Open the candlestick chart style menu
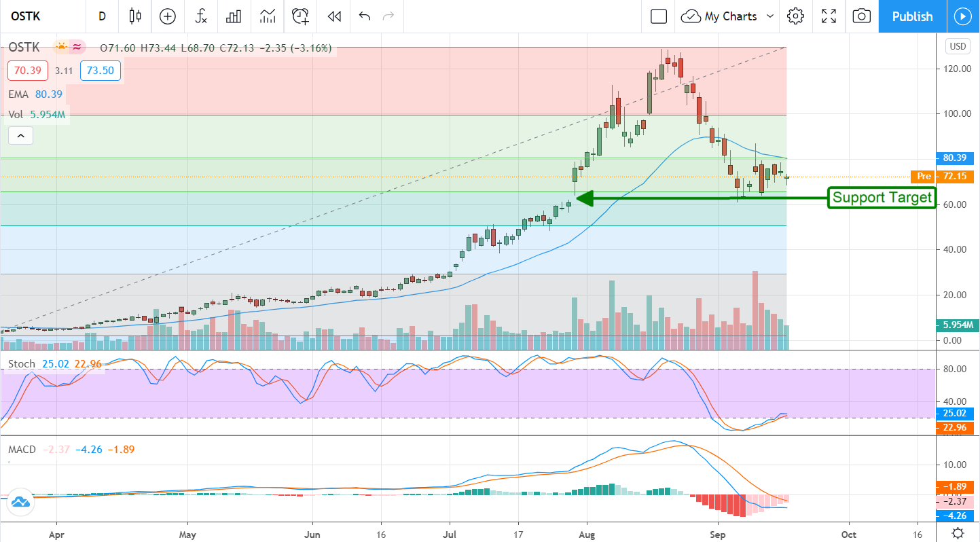 pos(134,16)
